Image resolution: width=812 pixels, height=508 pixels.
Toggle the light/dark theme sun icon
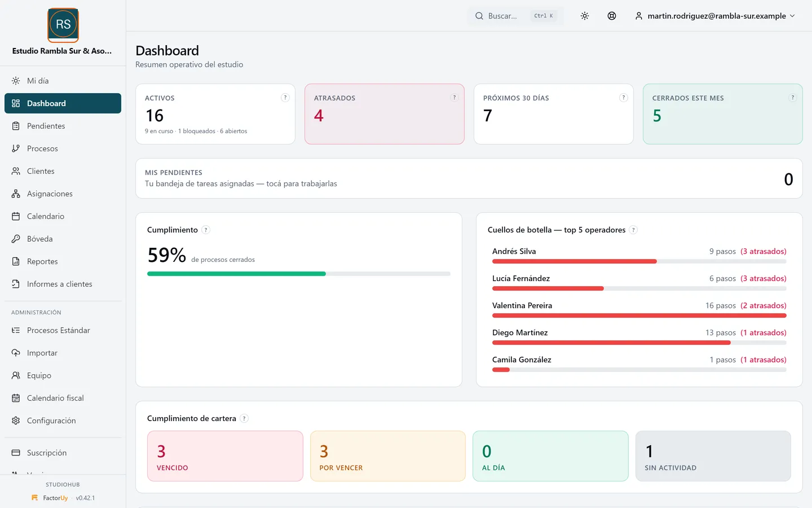click(x=585, y=16)
